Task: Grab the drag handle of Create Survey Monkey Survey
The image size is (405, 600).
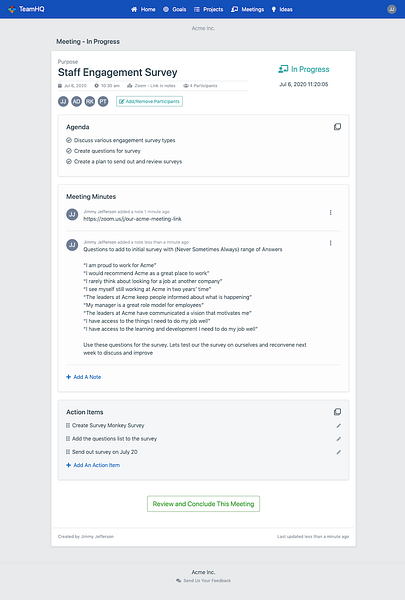Action: click(68, 426)
